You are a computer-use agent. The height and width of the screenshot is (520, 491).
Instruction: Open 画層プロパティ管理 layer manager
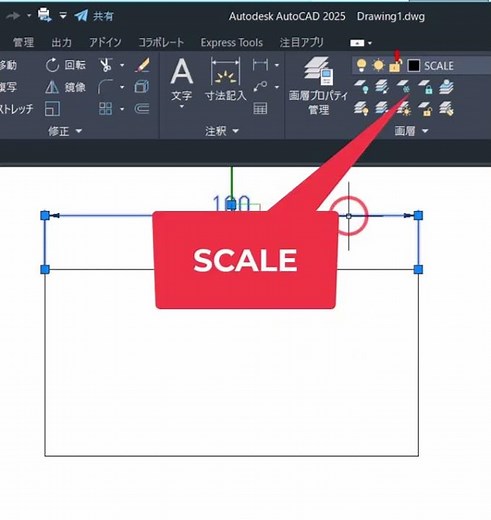318,86
